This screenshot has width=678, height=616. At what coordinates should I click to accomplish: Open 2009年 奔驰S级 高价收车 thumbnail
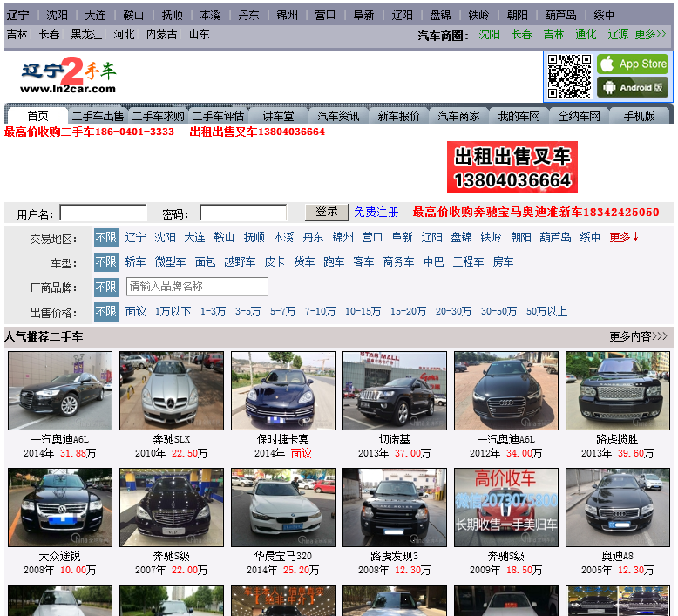coord(506,507)
